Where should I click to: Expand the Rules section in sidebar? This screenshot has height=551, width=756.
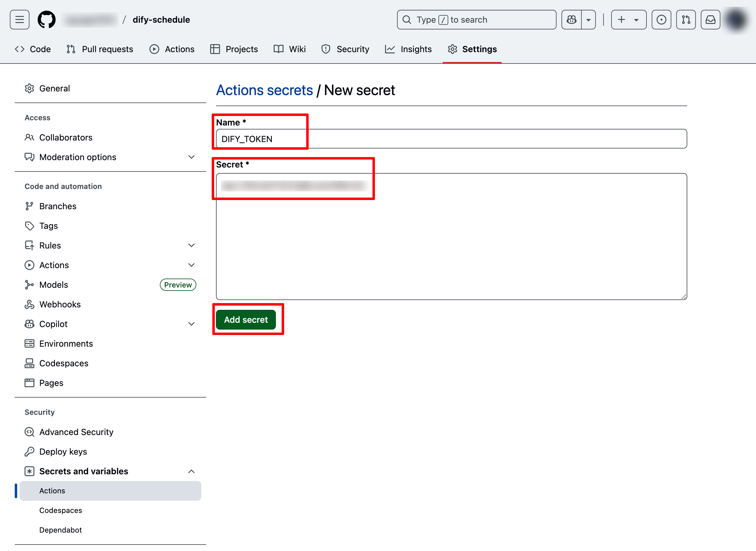click(x=191, y=245)
